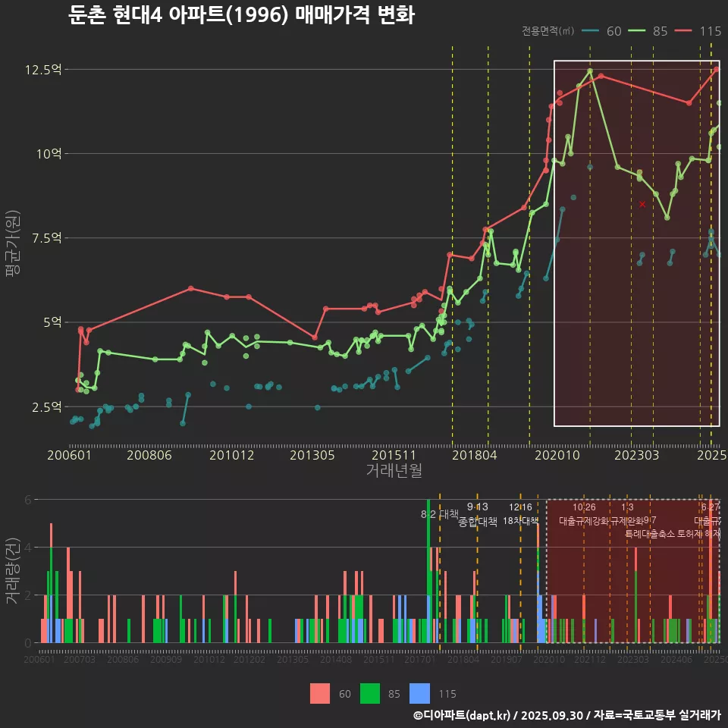Click the 10.26 대출규제강화 annotation
Screen dimensions: 728x728
(584, 514)
